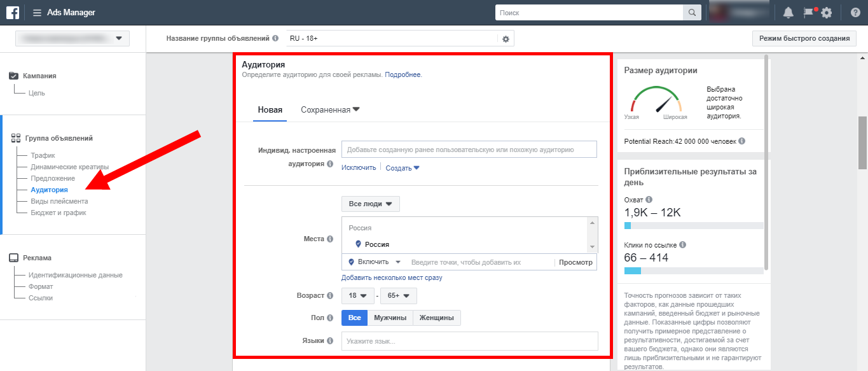Go to Идентификационные данные section

(x=76, y=275)
